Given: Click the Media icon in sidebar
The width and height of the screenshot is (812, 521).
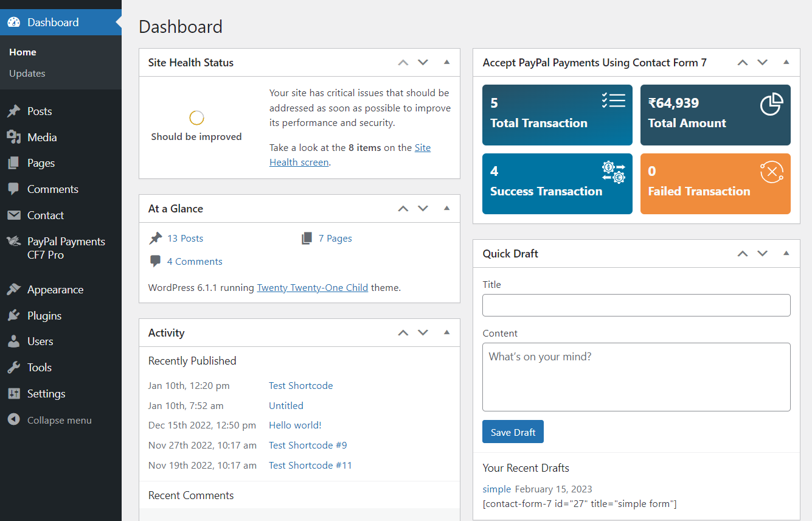Looking at the screenshot, I should pyautogui.click(x=13, y=138).
